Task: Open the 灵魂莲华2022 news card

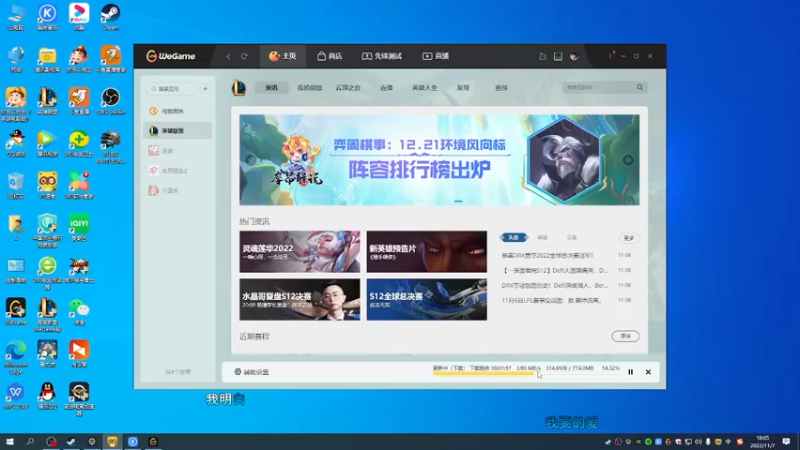Action: [299, 252]
